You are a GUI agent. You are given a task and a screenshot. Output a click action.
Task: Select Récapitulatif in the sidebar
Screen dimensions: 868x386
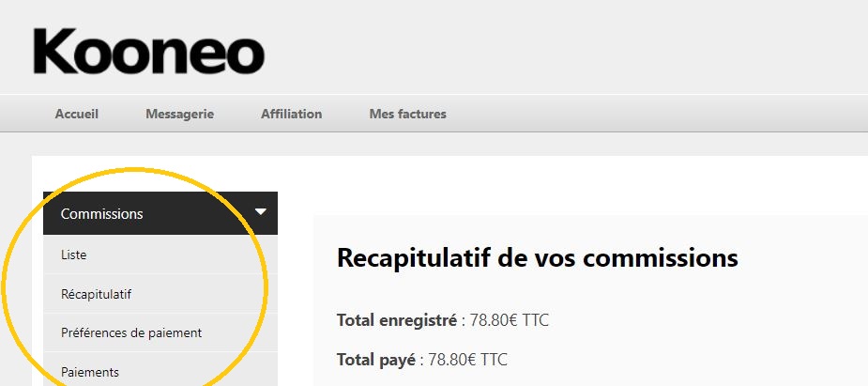[x=160, y=294]
